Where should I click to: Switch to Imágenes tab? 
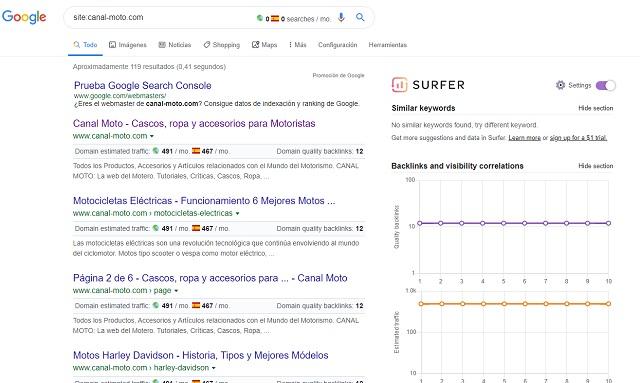tap(128, 45)
